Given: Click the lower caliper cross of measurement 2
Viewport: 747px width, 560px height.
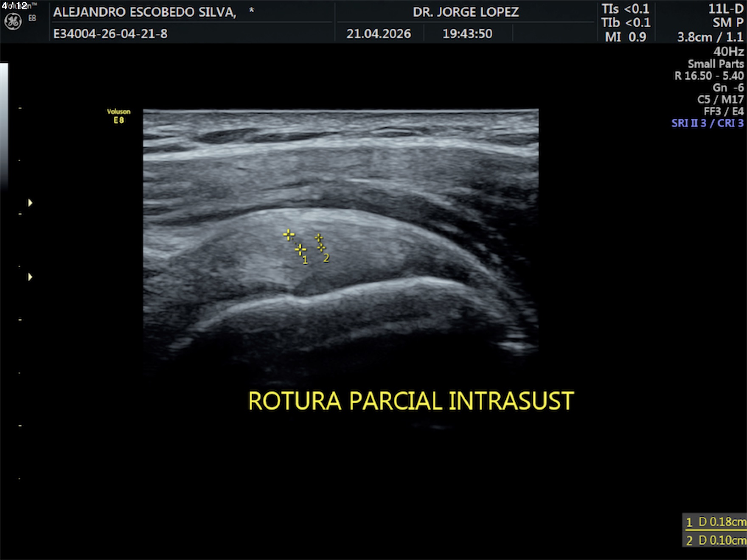Looking at the screenshot, I should click(321, 247).
